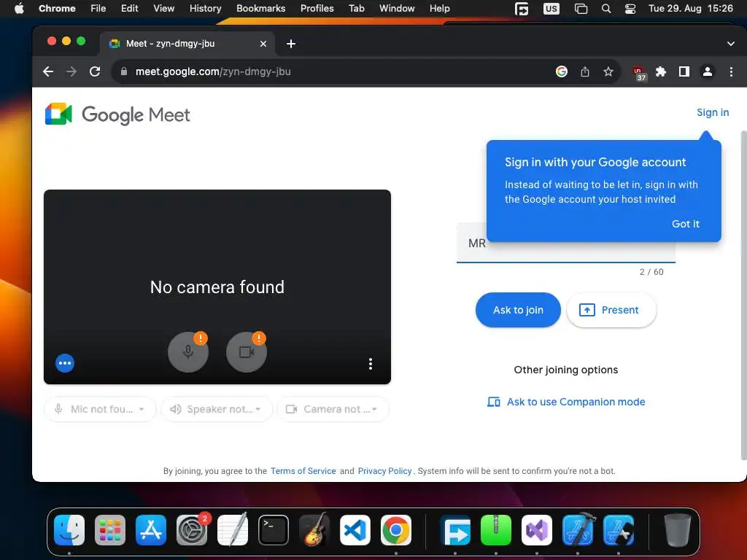Open the Edit menu

click(x=130, y=8)
